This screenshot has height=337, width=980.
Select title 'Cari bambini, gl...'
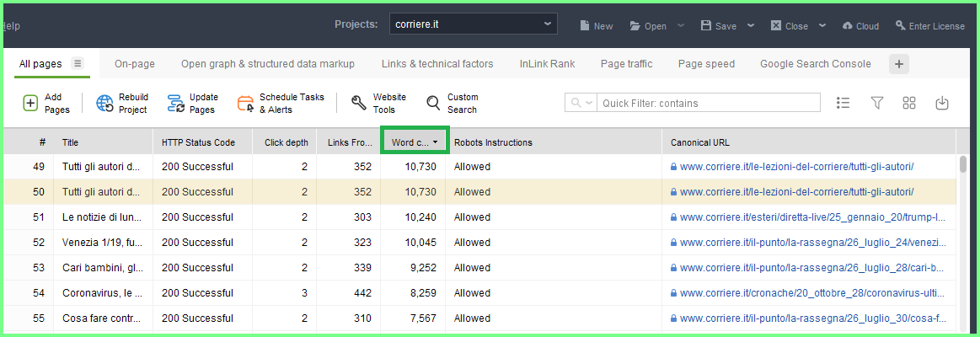(103, 268)
